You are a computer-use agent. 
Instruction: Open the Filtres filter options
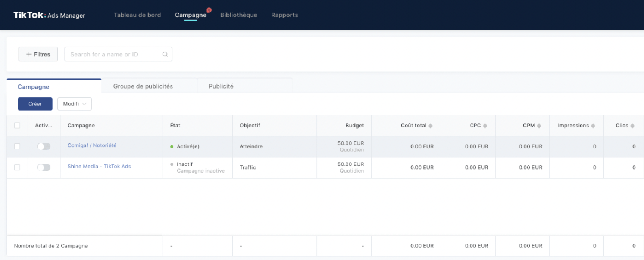[x=38, y=54]
